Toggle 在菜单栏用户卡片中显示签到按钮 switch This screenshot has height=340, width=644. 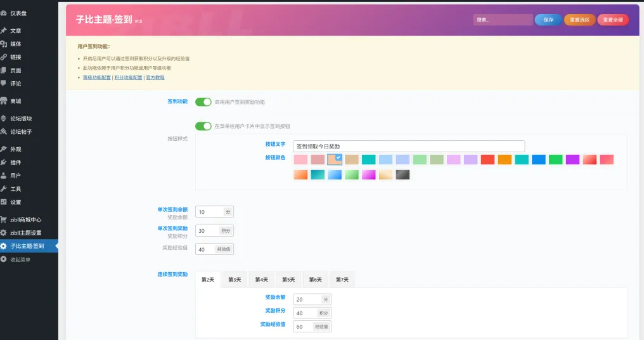pos(203,126)
